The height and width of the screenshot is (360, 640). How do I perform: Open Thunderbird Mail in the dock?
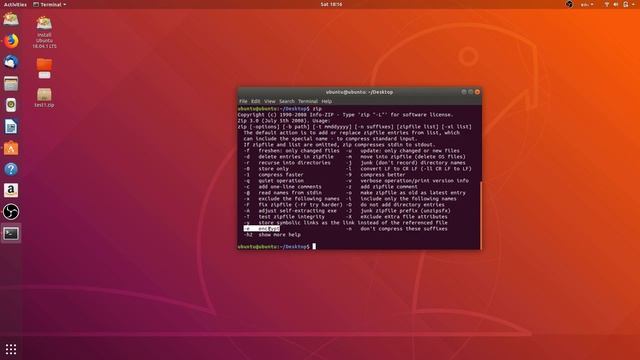[x=11, y=62]
